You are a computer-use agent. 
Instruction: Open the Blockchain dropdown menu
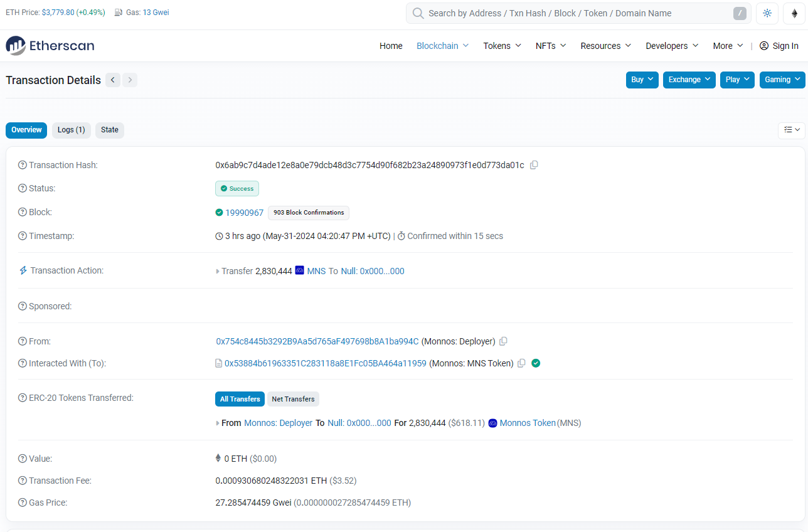[443, 46]
